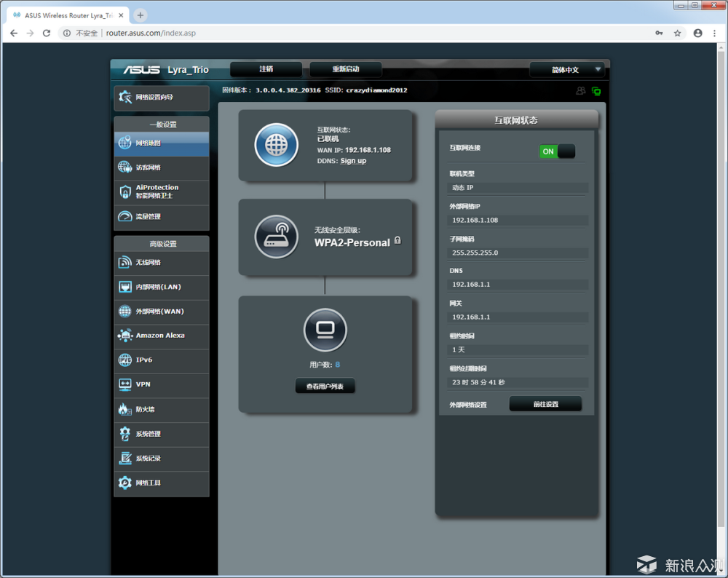Open the AiProtection shield icon
This screenshot has height=578, width=728.
tap(124, 191)
